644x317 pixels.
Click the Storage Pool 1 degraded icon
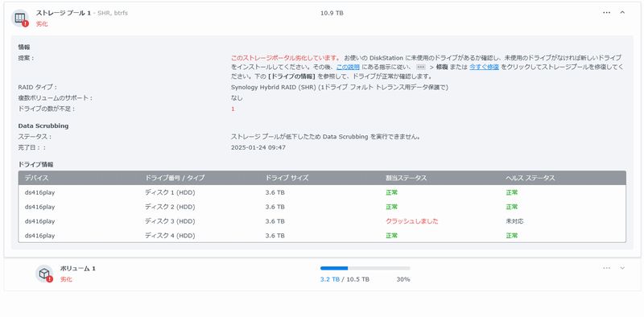(x=19, y=19)
